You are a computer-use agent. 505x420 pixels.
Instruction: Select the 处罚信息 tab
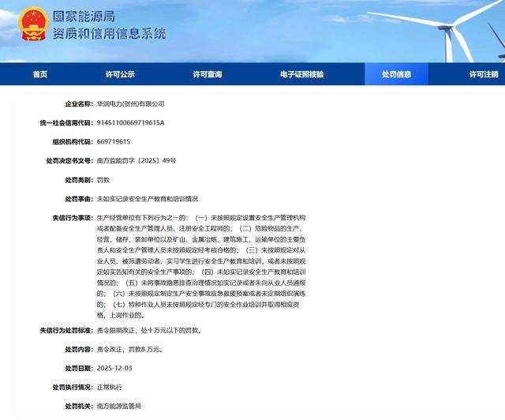click(396, 74)
